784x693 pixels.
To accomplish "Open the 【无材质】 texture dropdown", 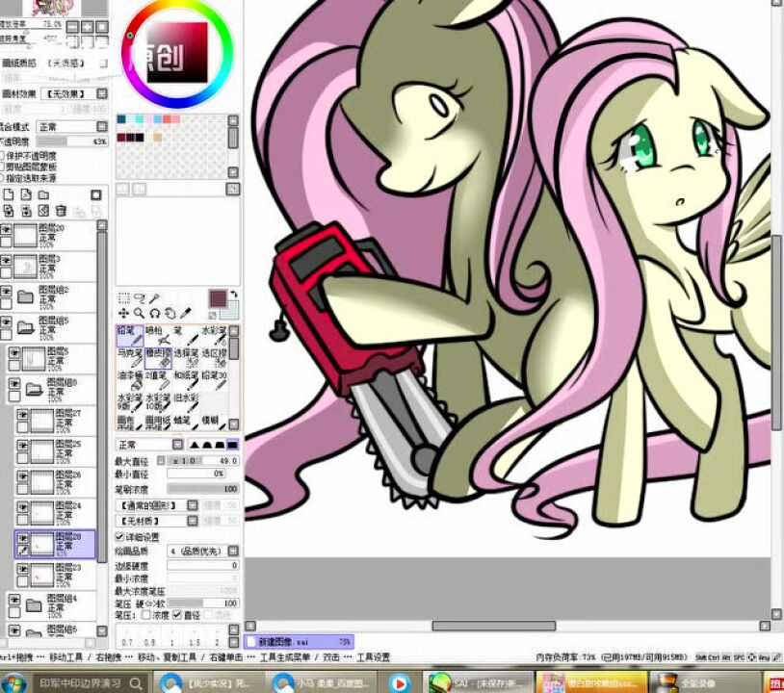I will click(x=157, y=521).
